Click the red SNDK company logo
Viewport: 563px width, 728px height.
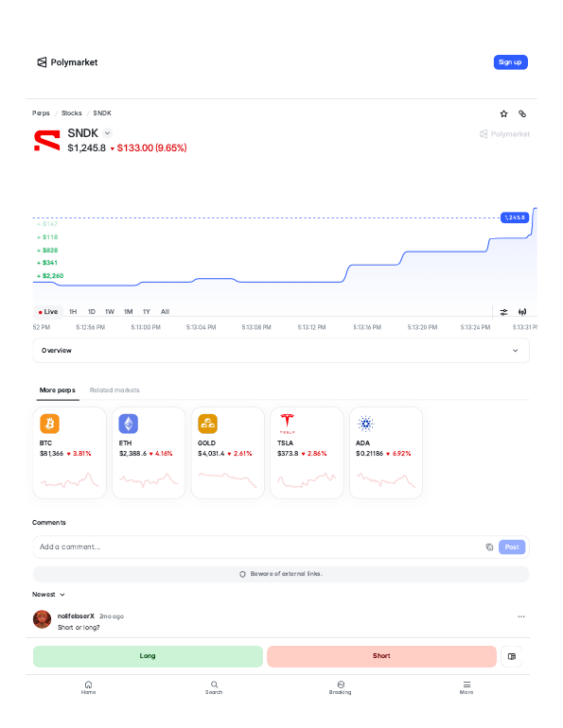point(47,141)
